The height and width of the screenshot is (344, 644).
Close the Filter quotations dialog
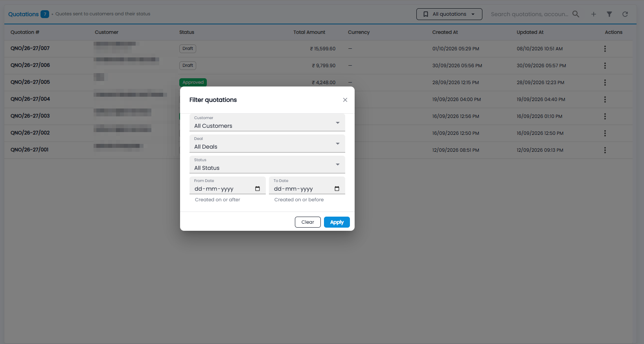click(345, 100)
